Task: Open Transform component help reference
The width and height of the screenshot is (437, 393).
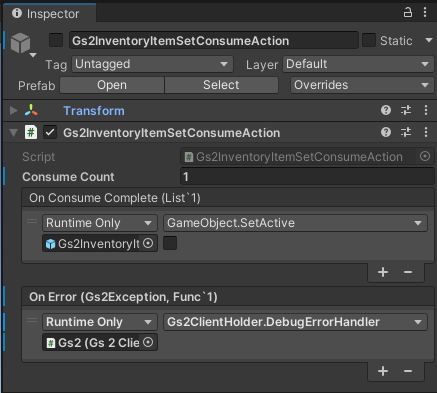Action: (386, 110)
